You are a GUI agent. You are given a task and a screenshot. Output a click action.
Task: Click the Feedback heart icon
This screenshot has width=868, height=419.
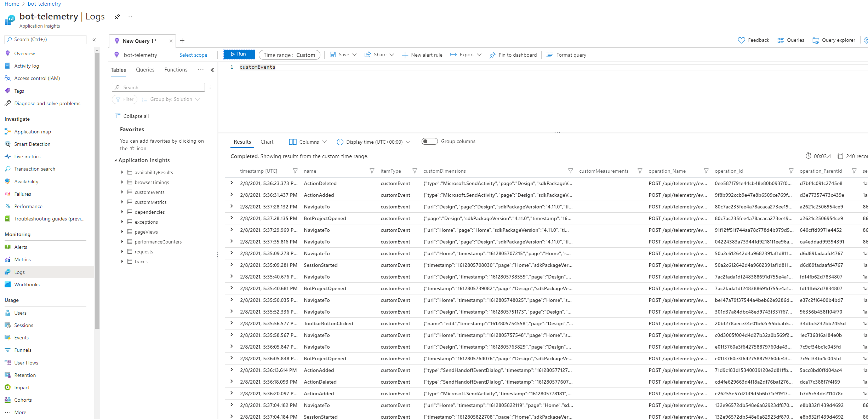point(741,40)
